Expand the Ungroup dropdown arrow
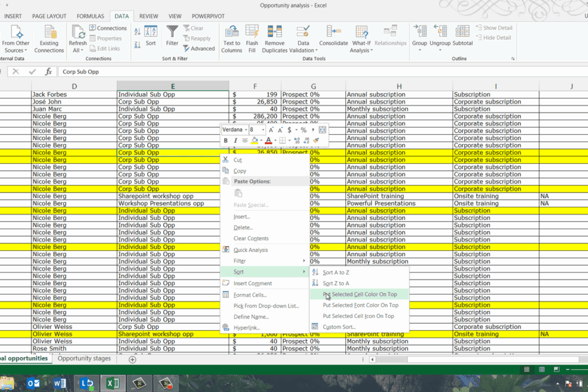 coord(440,50)
